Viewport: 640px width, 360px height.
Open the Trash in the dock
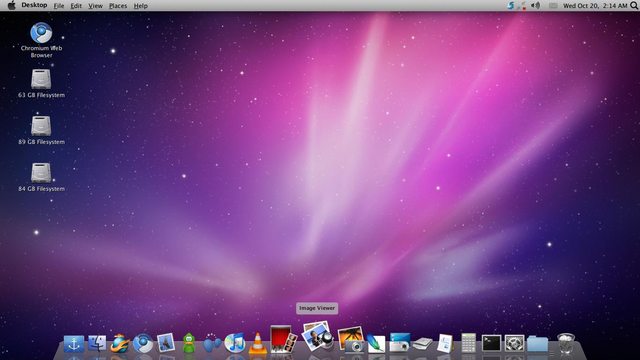[566, 343]
